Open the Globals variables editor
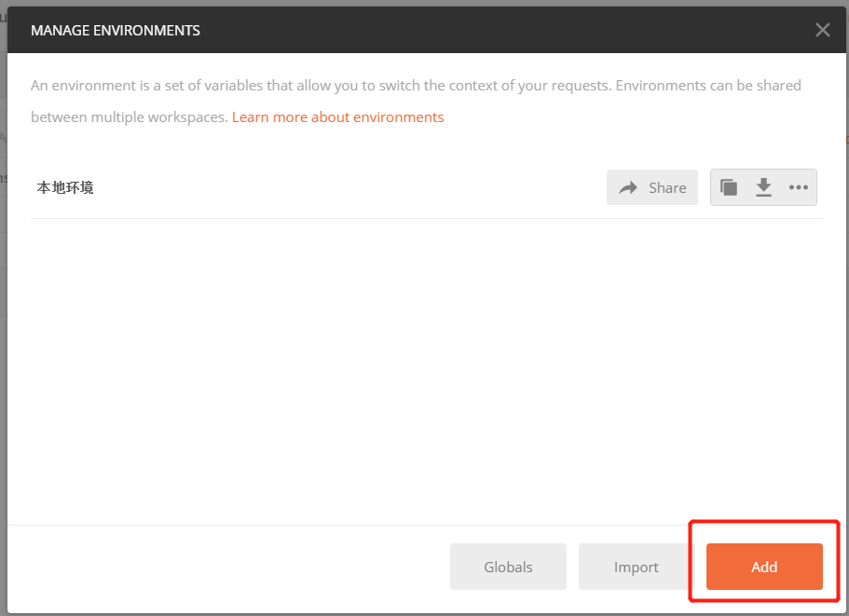 [x=508, y=567]
